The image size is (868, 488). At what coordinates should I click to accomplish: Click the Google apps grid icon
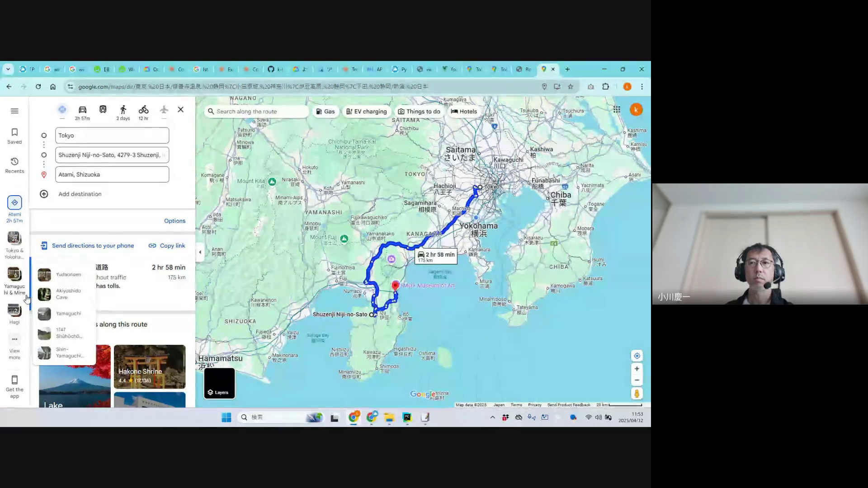617,109
